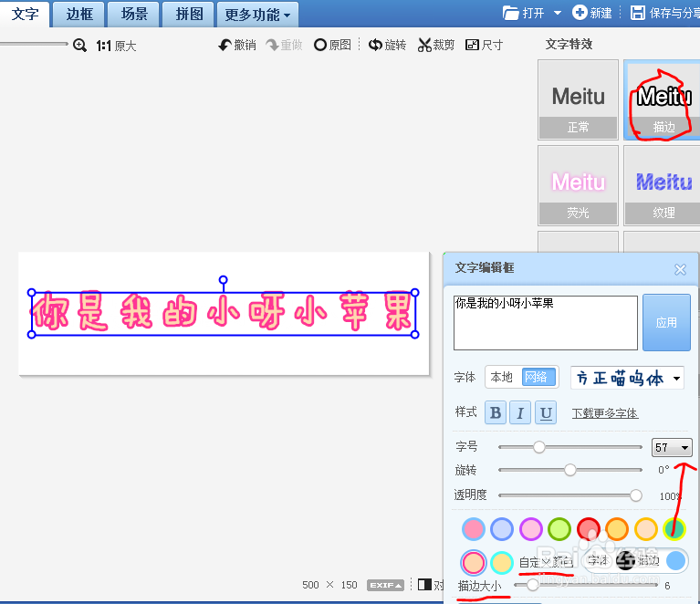Select the 荧光 glow text effect

(578, 186)
